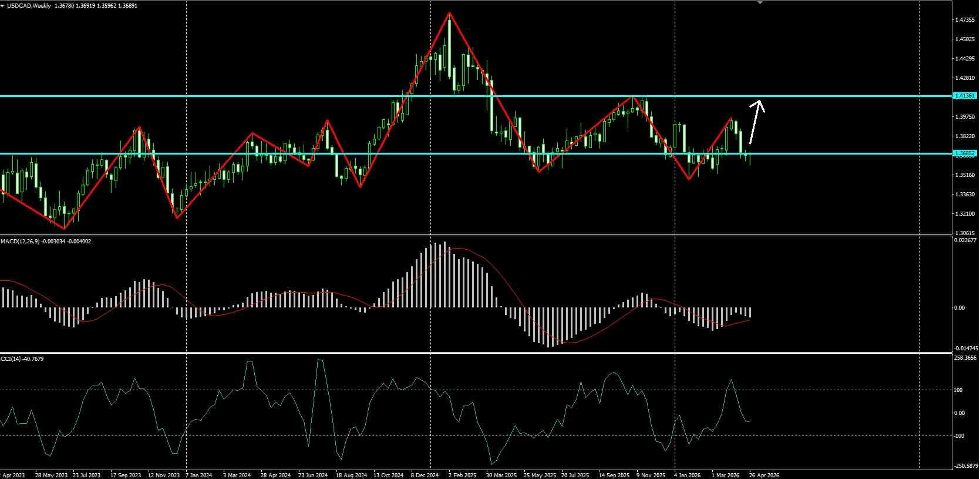Select the lower cyan horizontal line
The image size is (980, 479).
(476, 153)
